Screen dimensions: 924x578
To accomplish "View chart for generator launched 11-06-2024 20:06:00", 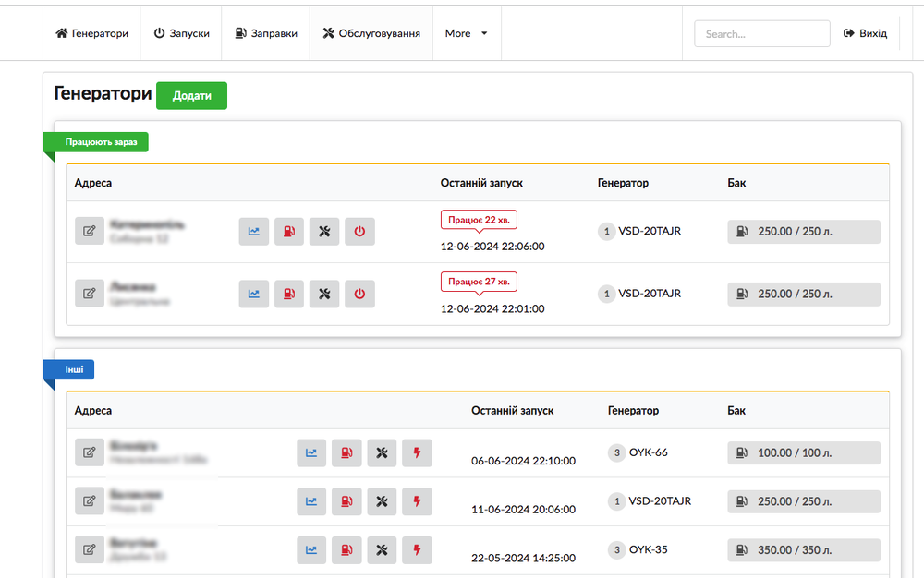I will (311, 501).
